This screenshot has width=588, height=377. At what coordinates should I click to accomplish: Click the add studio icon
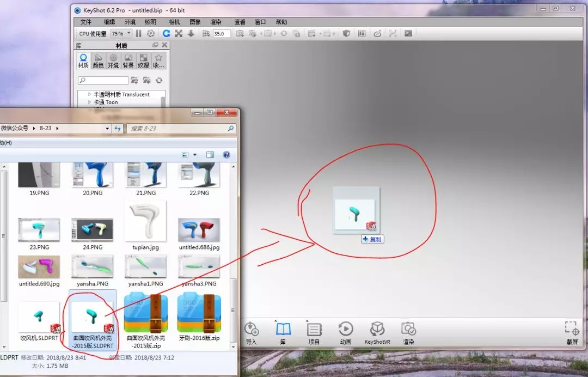(x=311, y=33)
